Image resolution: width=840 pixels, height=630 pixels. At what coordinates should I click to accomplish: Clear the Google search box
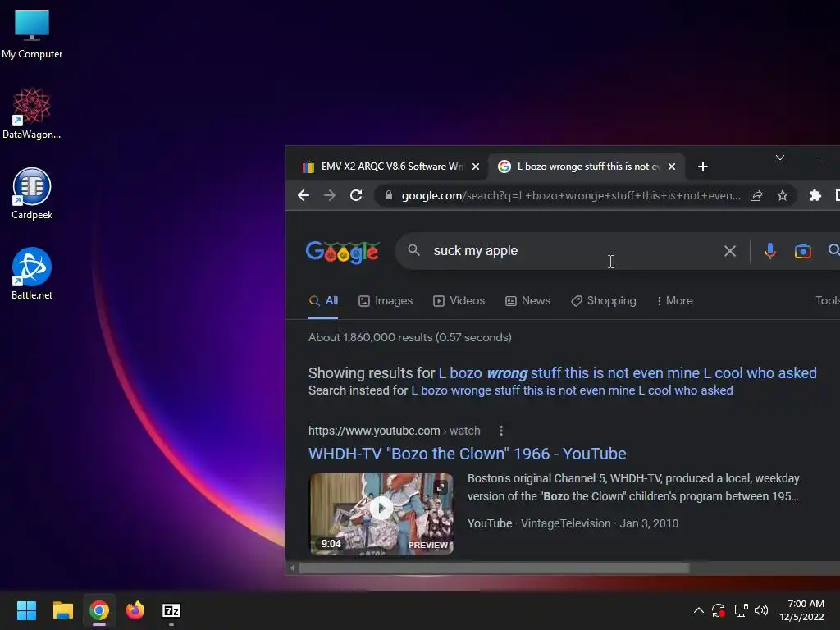(x=729, y=251)
